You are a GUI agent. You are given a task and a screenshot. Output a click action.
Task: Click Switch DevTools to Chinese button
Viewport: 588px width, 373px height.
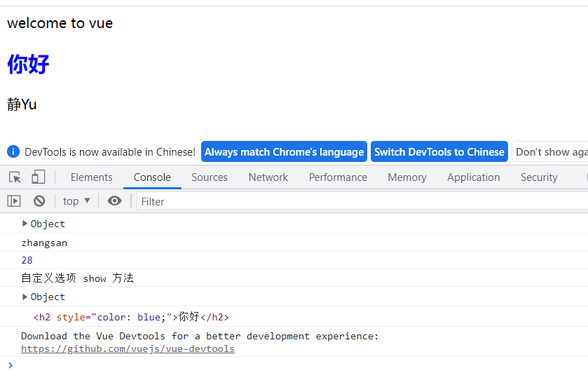[439, 152]
